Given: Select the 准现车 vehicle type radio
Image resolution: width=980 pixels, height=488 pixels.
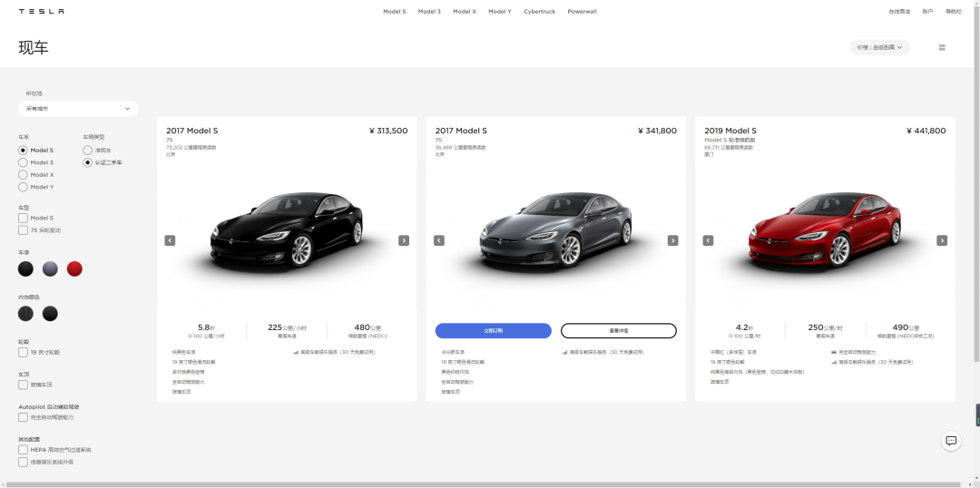Looking at the screenshot, I should [87, 150].
